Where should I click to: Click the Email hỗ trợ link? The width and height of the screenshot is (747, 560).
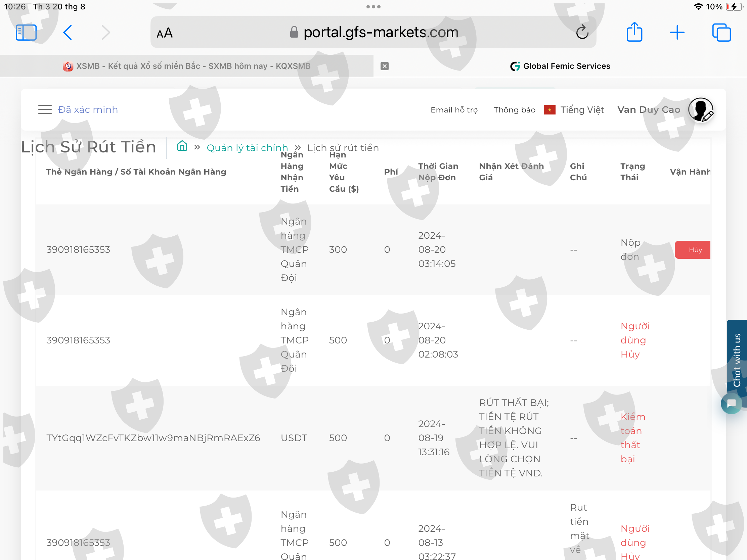click(454, 110)
